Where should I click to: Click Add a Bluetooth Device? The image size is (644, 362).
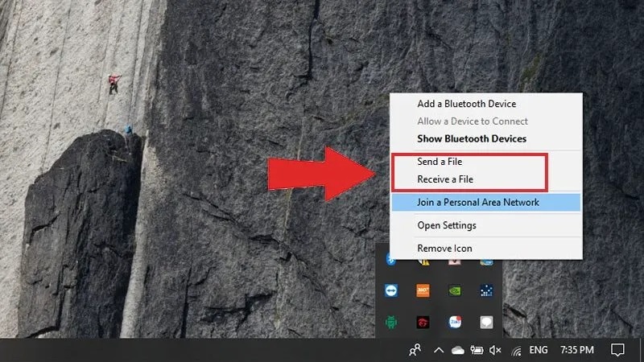click(466, 104)
